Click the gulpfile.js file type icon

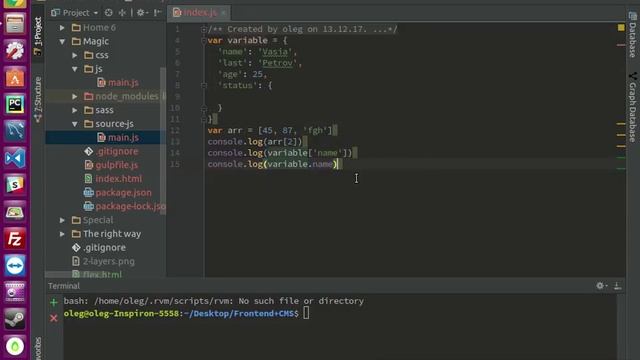coord(89,165)
